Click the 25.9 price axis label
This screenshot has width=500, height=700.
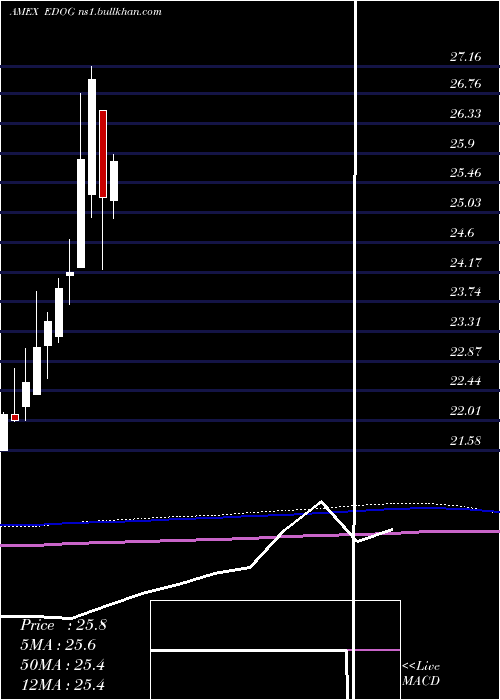coord(462,144)
